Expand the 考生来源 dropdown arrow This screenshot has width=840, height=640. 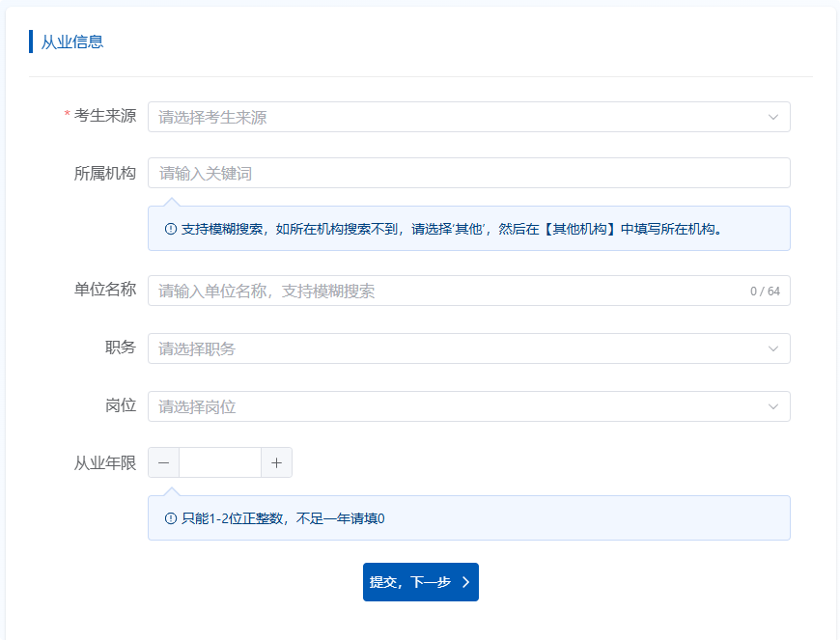coord(772,117)
